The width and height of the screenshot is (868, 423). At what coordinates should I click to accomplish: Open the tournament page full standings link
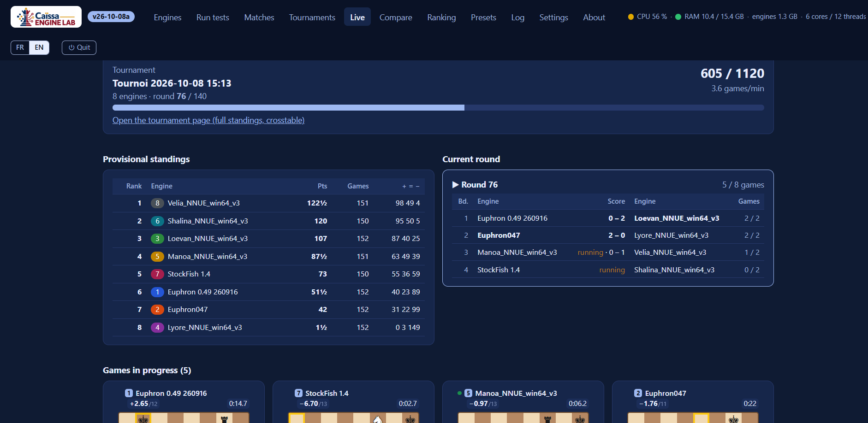(x=208, y=120)
